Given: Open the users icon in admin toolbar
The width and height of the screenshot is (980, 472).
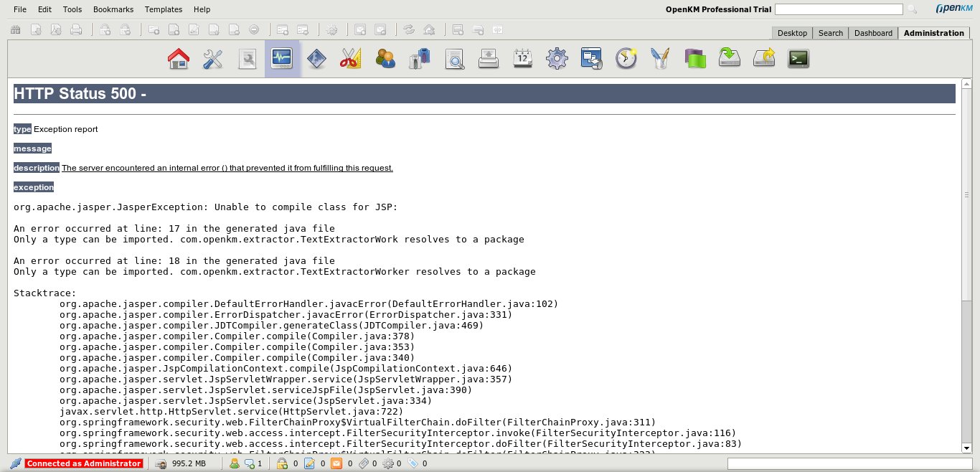Looking at the screenshot, I should tap(385, 59).
